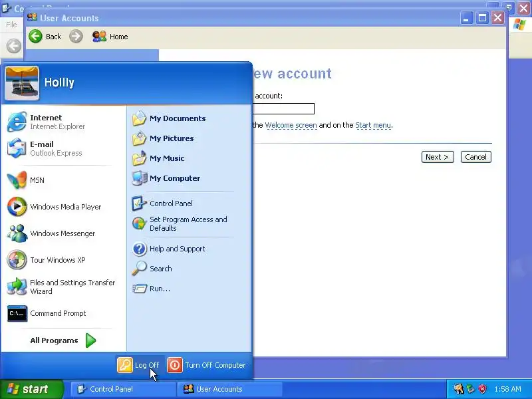Follow the Welcome screen link
This screenshot has height=399, width=532.
[291, 125]
